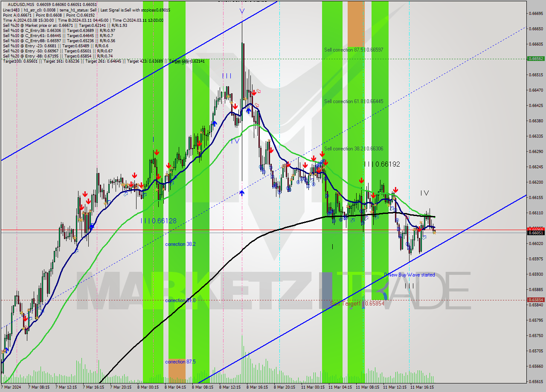Click the '7 Mar 2024' time axis label
This screenshot has height=392, width=546.
[x=12, y=387]
